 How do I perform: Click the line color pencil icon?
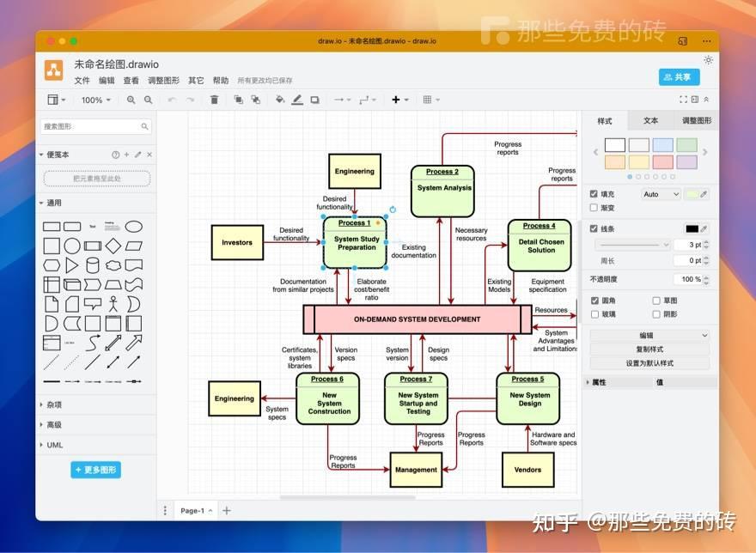pyautogui.click(x=297, y=100)
